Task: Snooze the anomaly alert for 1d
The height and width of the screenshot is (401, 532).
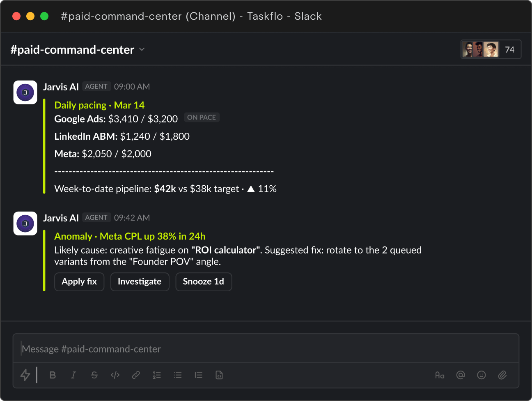Action: tap(204, 282)
